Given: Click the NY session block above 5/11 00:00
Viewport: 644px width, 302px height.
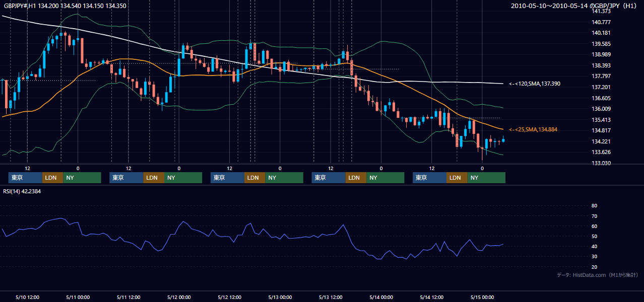Looking at the screenshot, I should pos(82,178).
